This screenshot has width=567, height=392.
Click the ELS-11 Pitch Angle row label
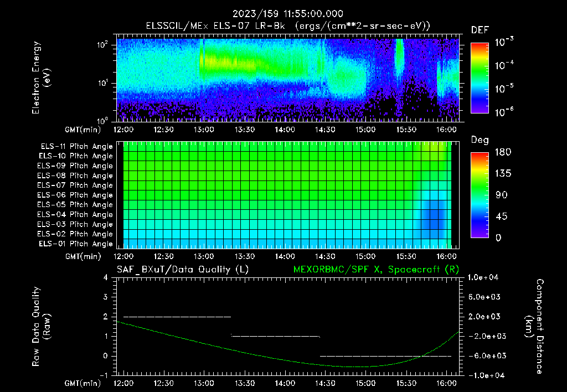76,147
